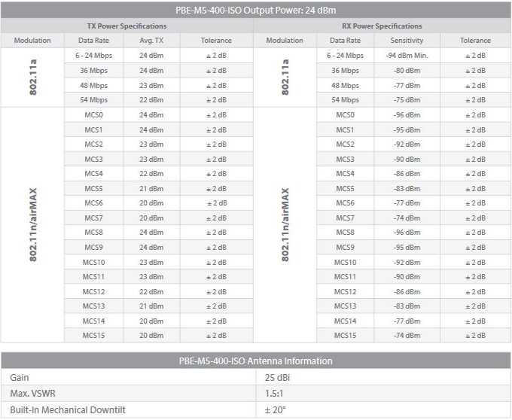
Task: Click '-86 dBm' in the RX MCS12 row
Action: (x=407, y=292)
